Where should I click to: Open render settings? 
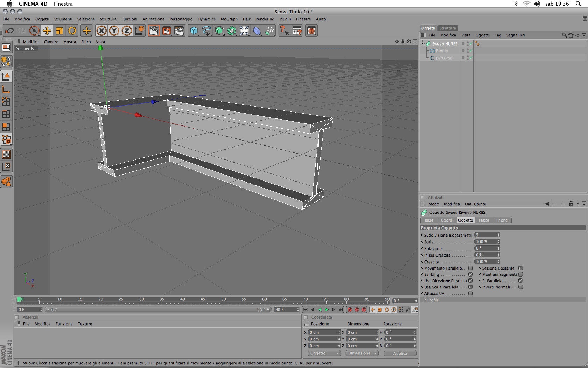click(x=179, y=31)
